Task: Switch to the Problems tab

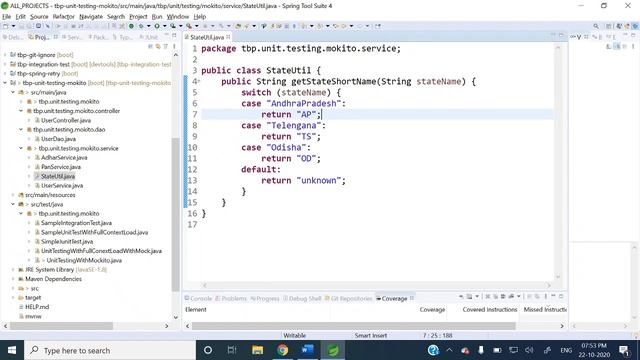Action: click(x=231, y=298)
